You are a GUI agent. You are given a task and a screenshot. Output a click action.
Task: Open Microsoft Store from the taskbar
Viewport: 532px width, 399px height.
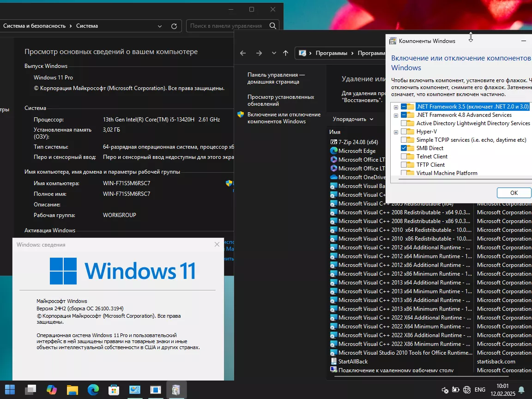(x=114, y=390)
